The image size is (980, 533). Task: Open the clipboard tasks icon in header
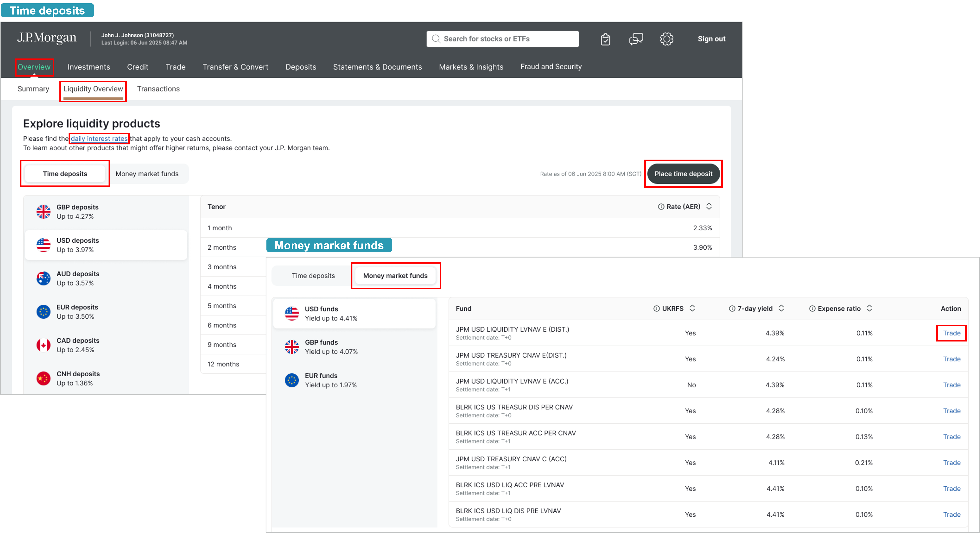(x=605, y=39)
